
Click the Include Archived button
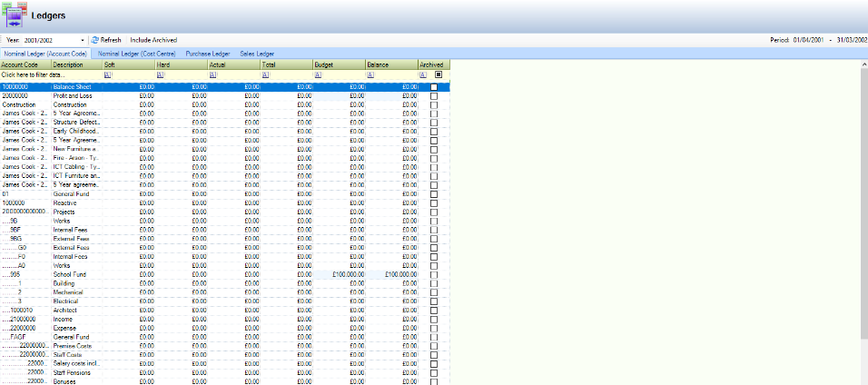153,41
